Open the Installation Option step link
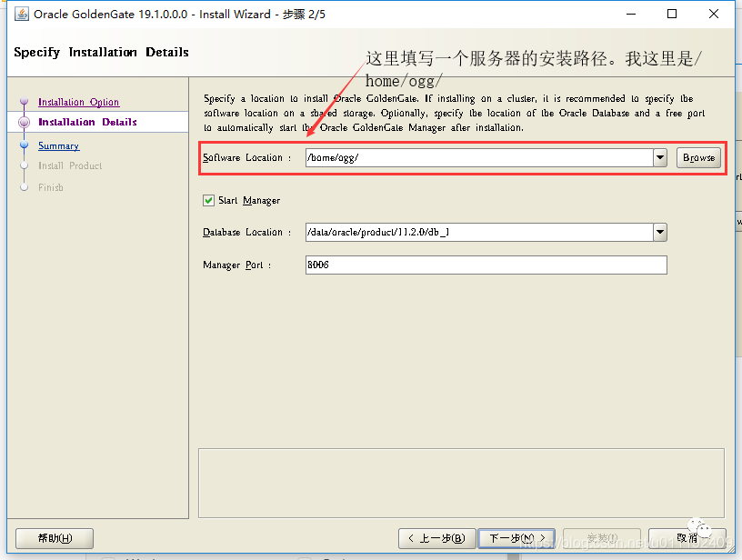Image resolution: width=742 pixels, height=560 pixels. click(x=78, y=102)
